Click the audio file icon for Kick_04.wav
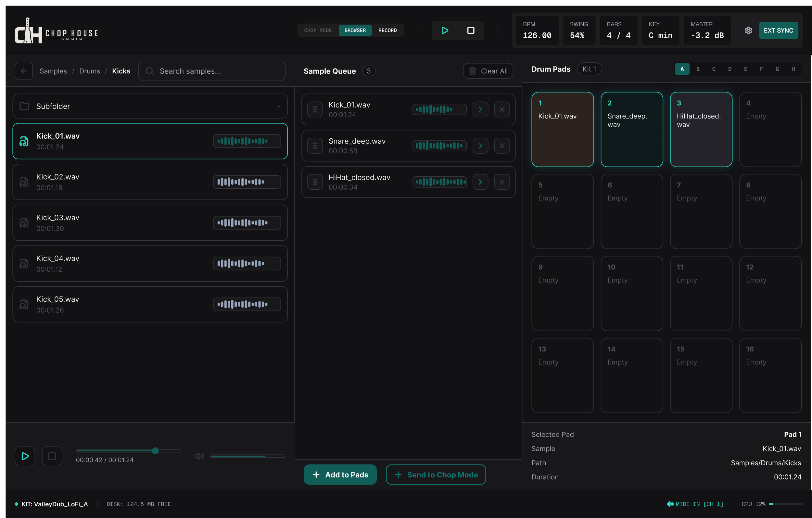The height and width of the screenshot is (518, 812). 24,263
